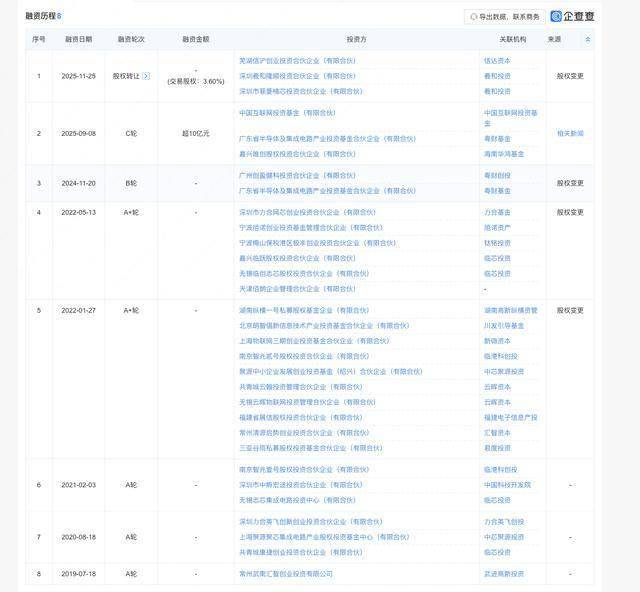
Task: Click related institution 新微资本
Action: pyautogui.click(x=497, y=340)
